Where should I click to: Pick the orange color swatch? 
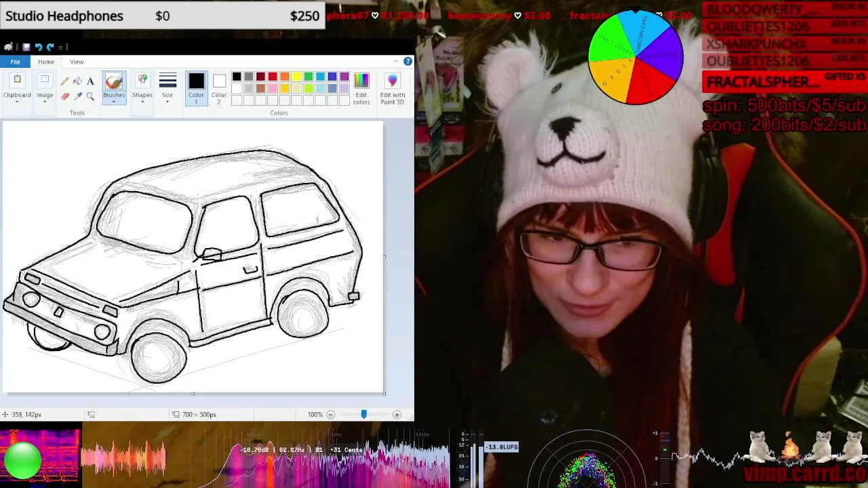click(284, 77)
